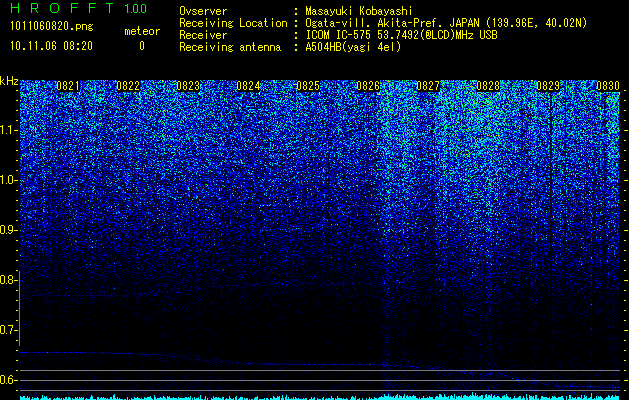The width and height of the screenshot is (629, 400).
Task: Click the 0825 time marker
Action: tap(308, 86)
